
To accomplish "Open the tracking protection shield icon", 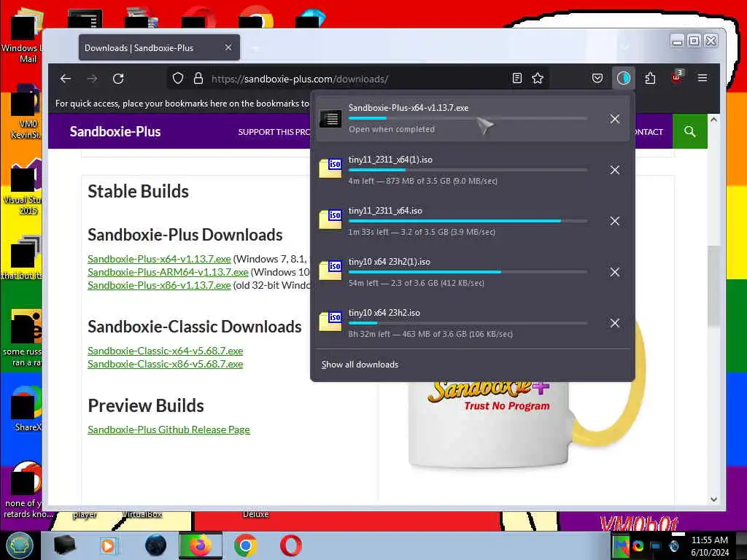I will (178, 79).
